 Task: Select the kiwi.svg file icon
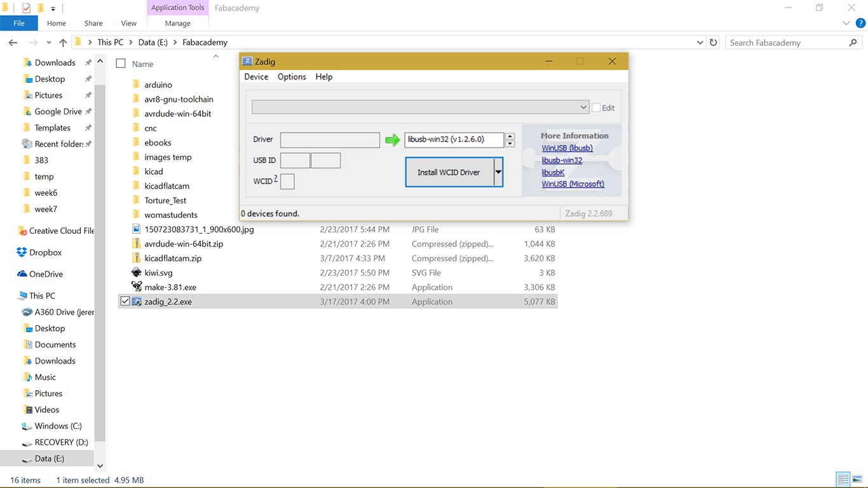click(136, 273)
